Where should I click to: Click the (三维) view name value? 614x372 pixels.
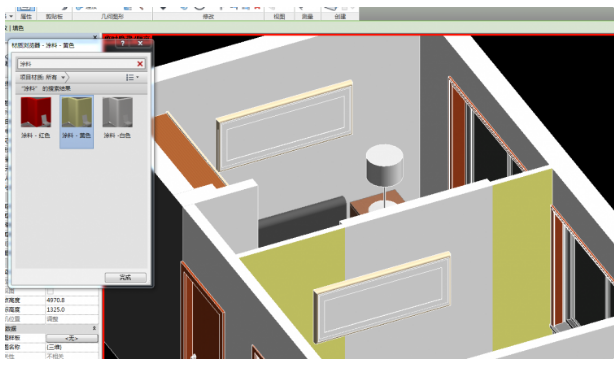[x=72, y=347]
